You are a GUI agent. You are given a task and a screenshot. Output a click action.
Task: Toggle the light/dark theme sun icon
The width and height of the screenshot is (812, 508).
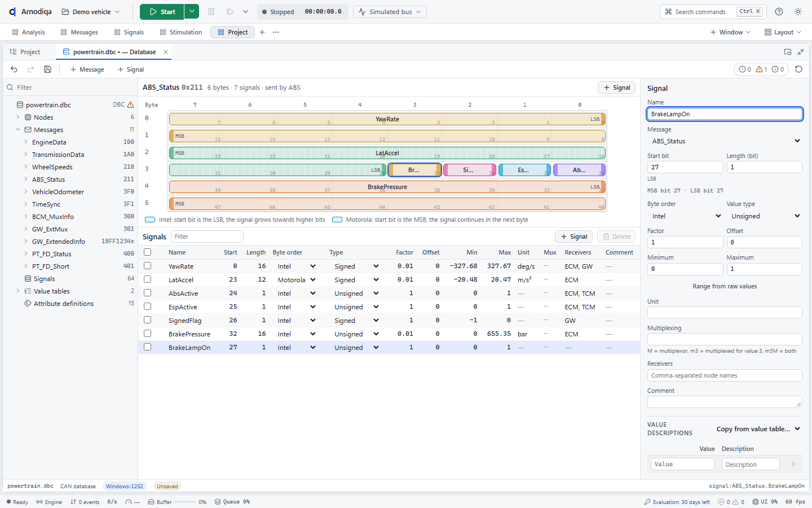pos(798,12)
